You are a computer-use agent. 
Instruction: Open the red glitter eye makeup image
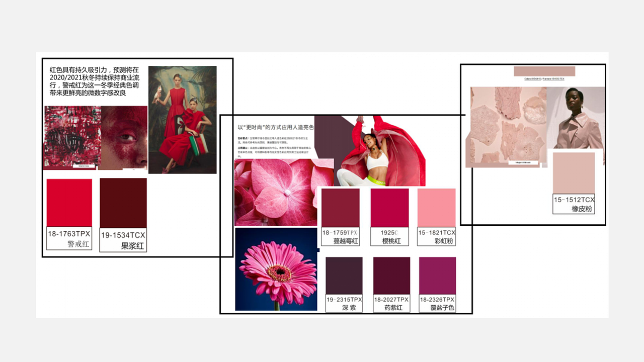[124, 138]
